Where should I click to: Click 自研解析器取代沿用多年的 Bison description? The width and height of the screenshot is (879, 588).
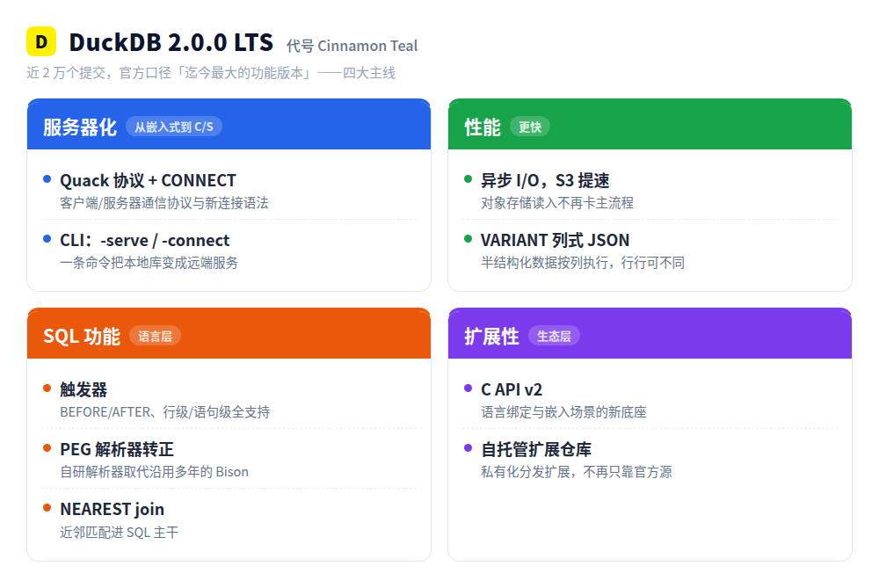154,472
